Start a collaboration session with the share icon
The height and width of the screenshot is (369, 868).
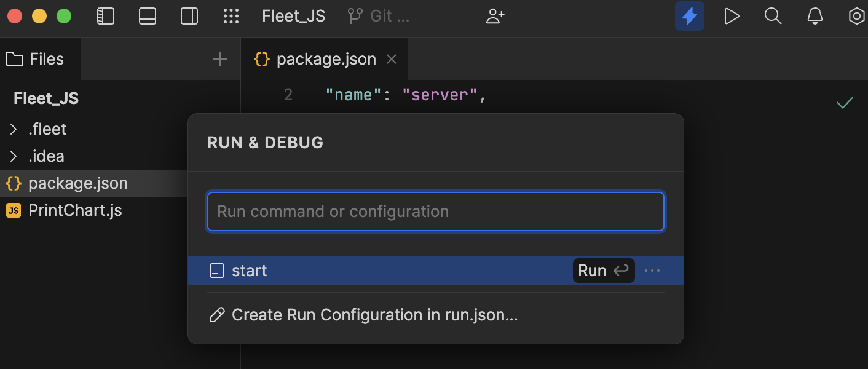point(495,16)
